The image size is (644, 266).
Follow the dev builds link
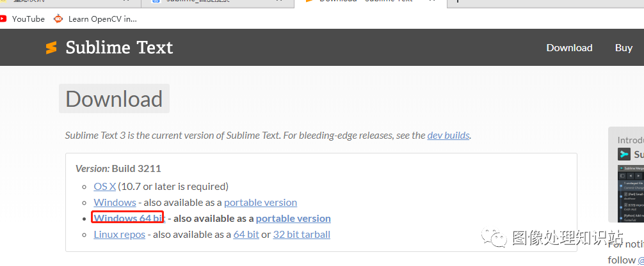(x=448, y=136)
